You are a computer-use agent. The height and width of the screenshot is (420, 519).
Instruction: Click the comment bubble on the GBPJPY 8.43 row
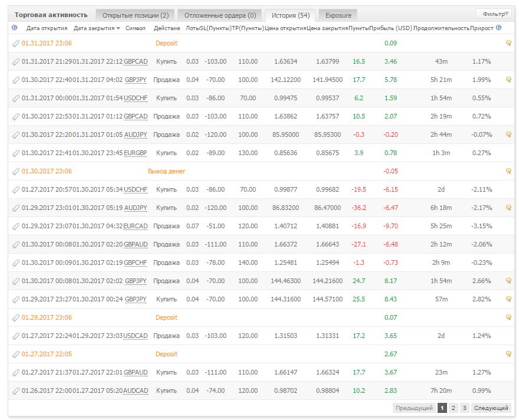(509, 299)
